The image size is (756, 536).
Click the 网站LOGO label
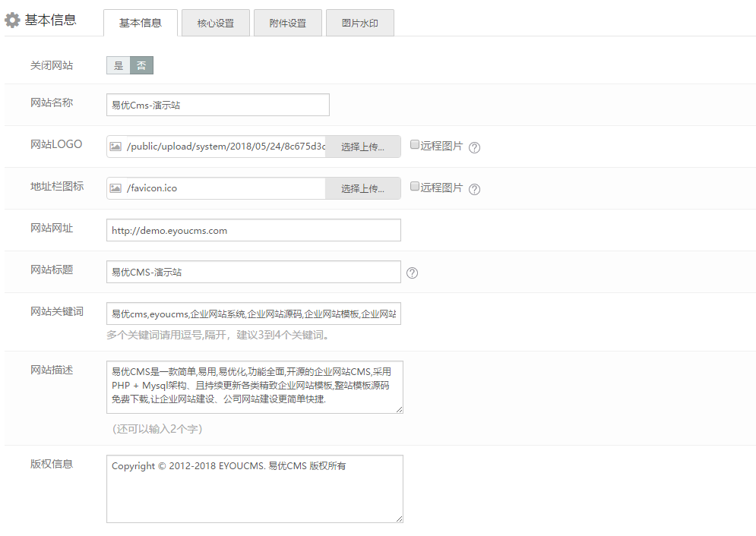(56, 144)
